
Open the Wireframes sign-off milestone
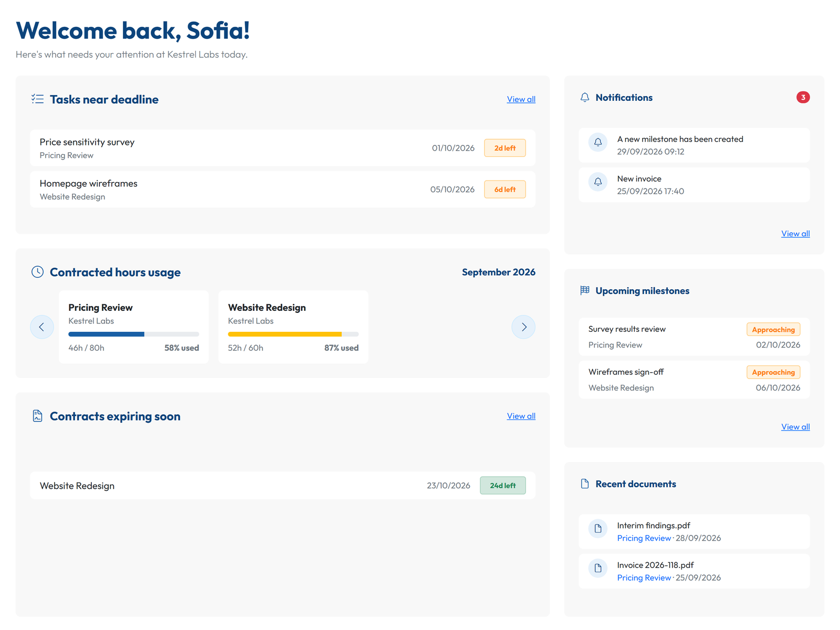click(x=694, y=380)
